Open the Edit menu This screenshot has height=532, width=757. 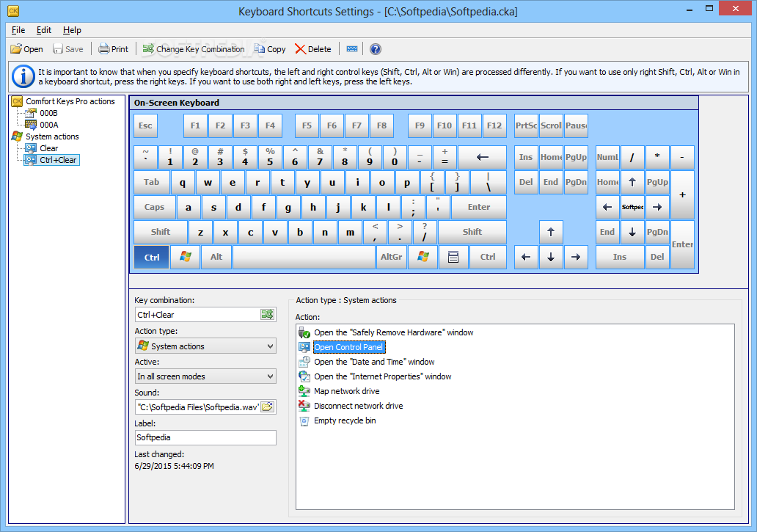coord(43,30)
